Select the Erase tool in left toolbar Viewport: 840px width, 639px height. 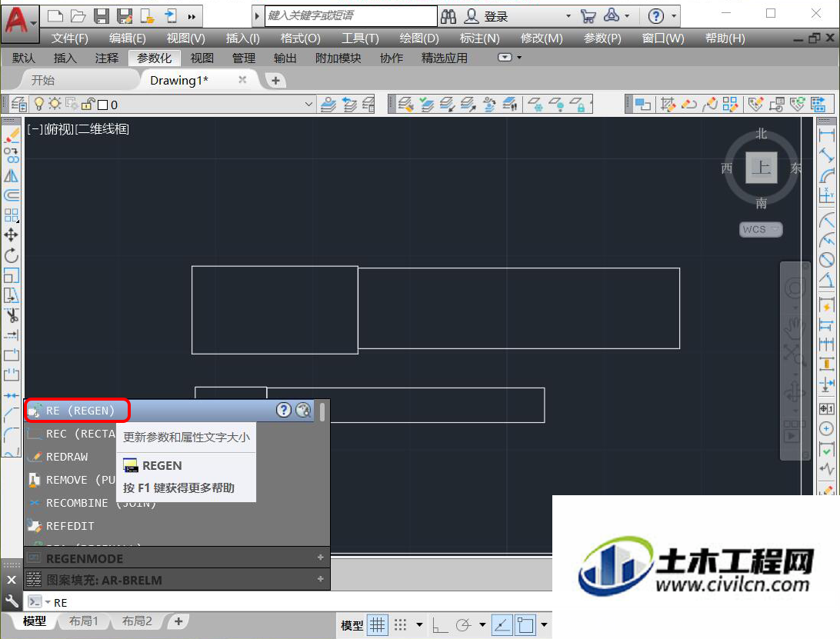point(12,136)
